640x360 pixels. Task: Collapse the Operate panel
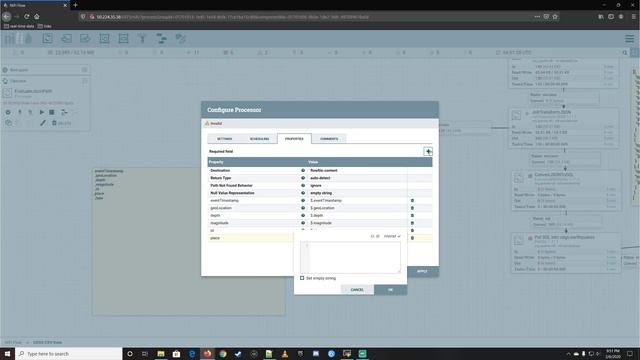(x=84, y=81)
